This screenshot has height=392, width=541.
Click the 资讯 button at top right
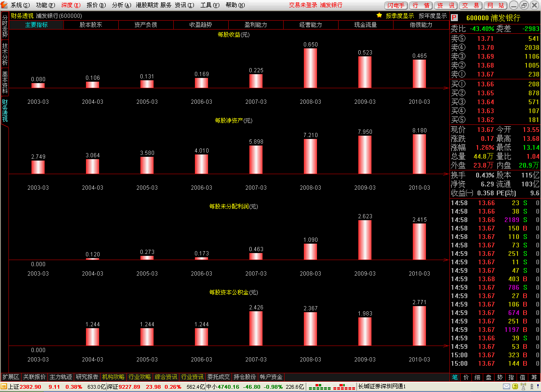click(446, 5)
